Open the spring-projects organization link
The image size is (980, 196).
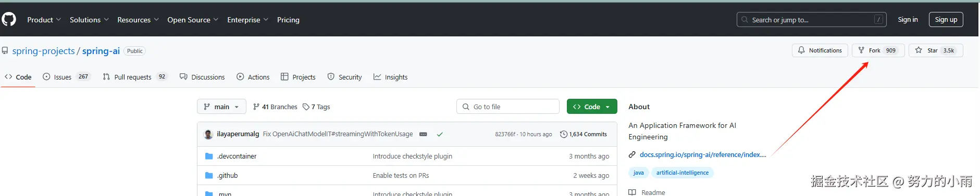(x=44, y=51)
